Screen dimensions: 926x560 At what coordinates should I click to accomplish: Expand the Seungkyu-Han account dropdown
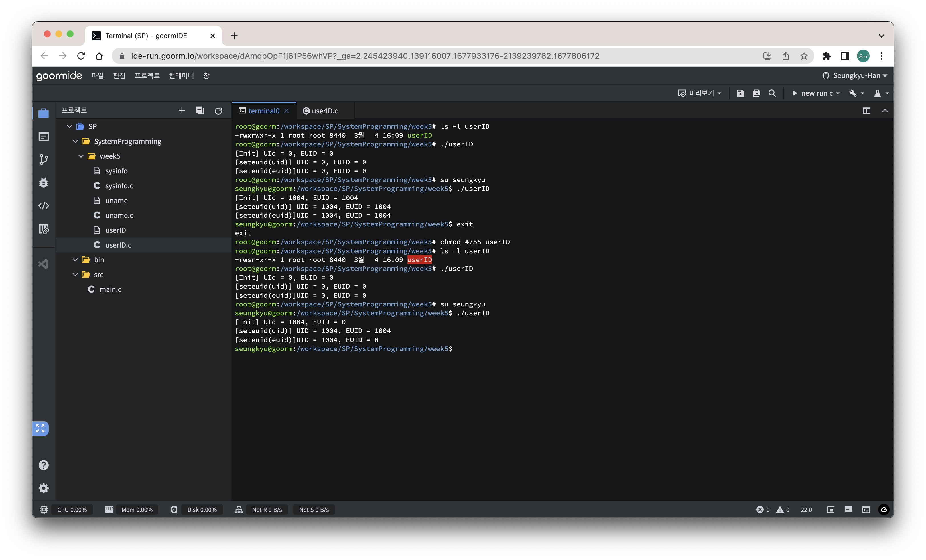click(x=855, y=75)
